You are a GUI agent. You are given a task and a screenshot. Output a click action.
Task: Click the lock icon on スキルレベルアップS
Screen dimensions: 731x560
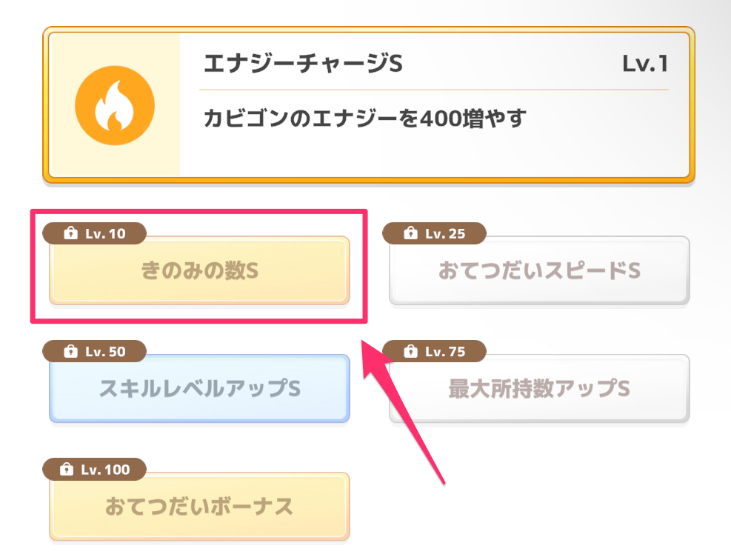(72, 351)
